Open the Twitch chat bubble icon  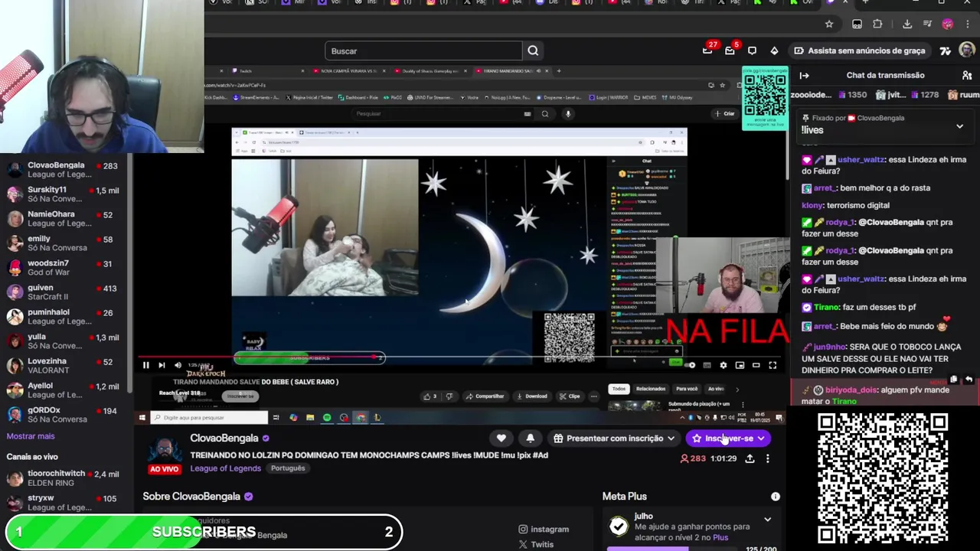coord(752,51)
